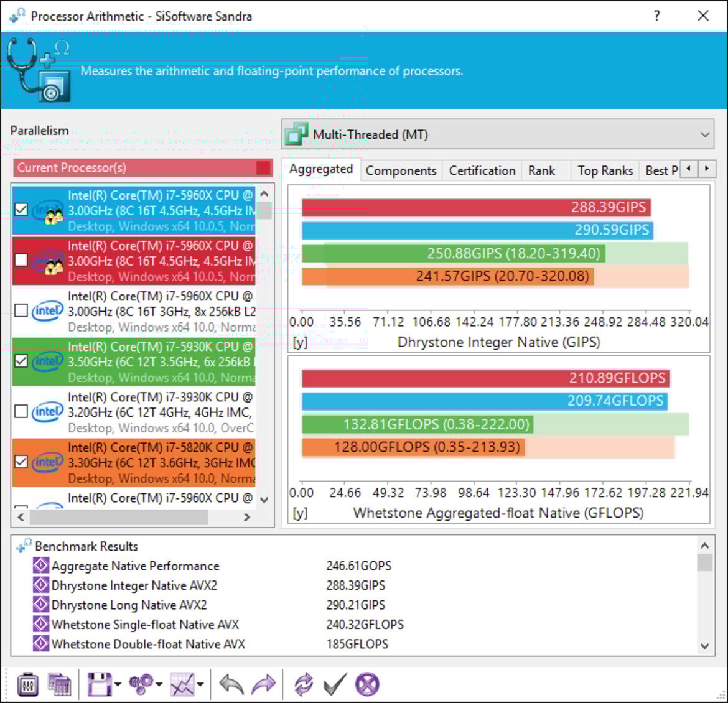Open the save icon's dropdown arrow
The image size is (728, 703).
[x=118, y=684]
